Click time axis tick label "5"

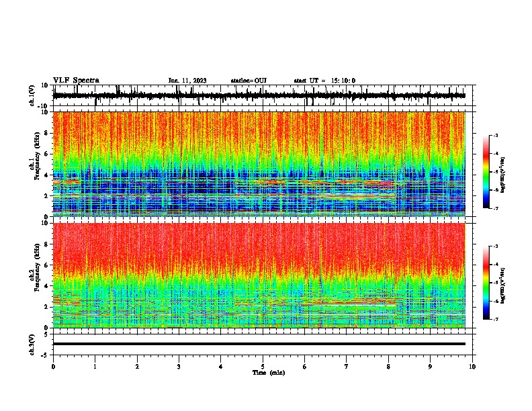[263, 367]
